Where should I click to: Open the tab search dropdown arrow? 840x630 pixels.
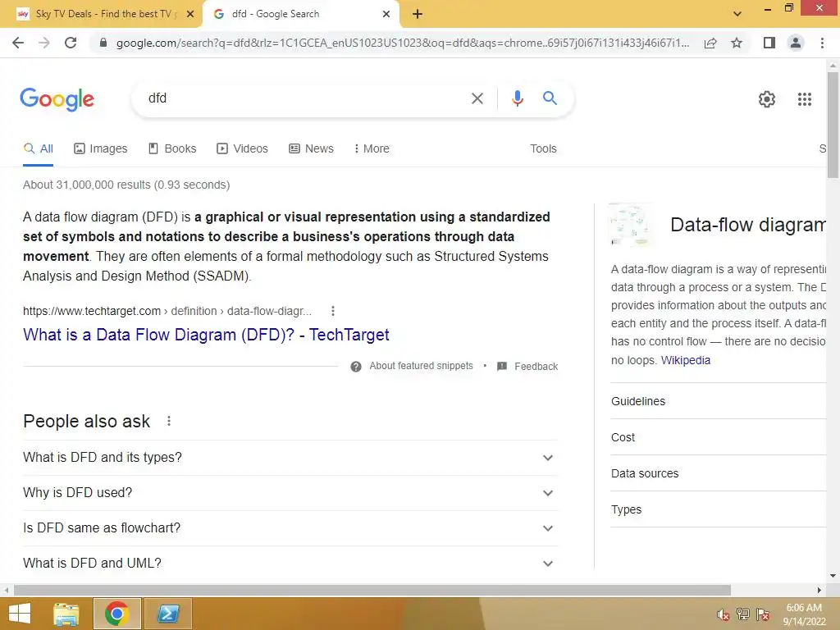(737, 14)
